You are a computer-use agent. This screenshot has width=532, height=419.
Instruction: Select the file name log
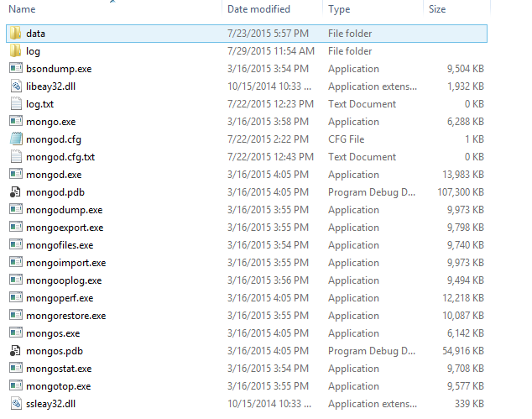(33, 51)
